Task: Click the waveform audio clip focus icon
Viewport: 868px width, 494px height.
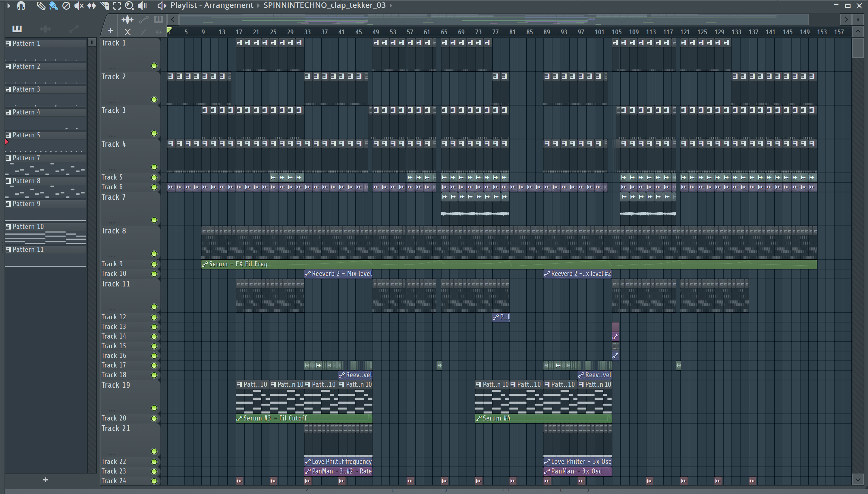Action: pyautogui.click(x=127, y=20)
